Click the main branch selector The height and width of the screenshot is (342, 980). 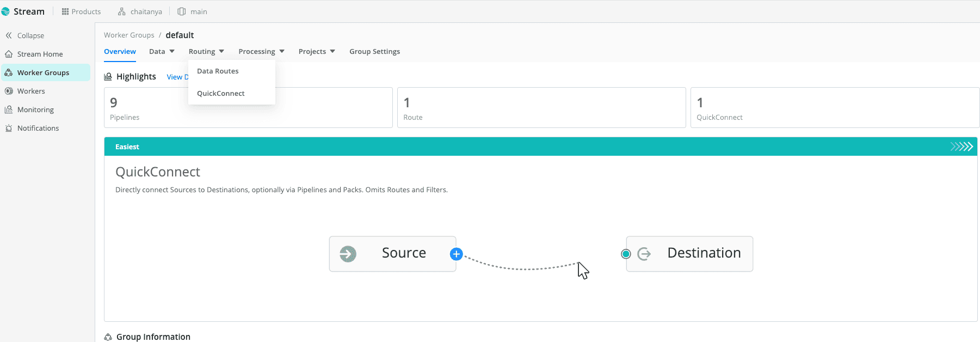193,11
